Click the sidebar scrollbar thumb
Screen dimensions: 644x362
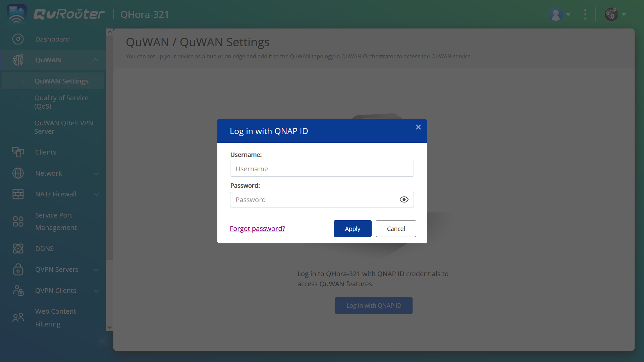110,147
